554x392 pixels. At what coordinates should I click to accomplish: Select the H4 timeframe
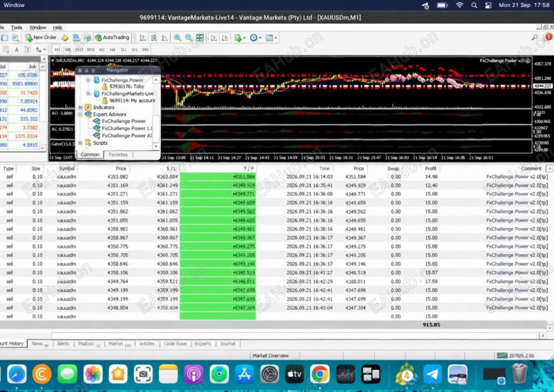[113, 50]
